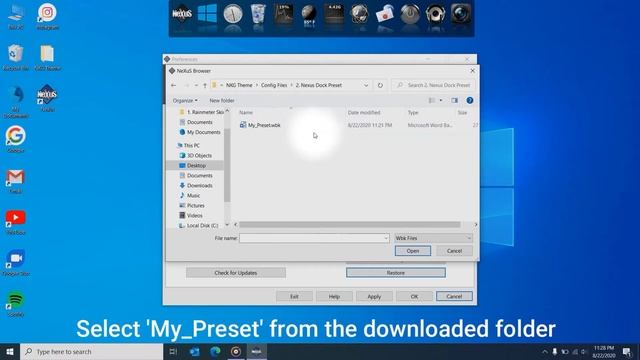Click the File name input field
This screenshot has width=640, height=360.
(x=311, y=238)
